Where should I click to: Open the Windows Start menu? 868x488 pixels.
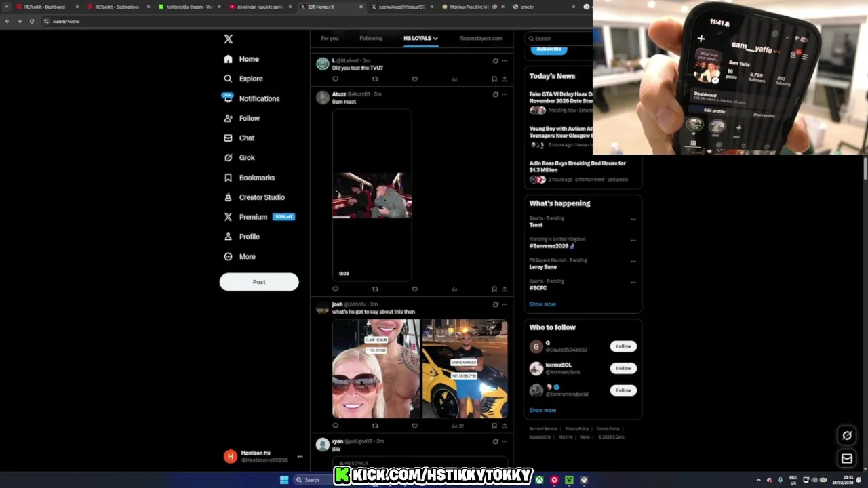click(x=284, y=480)
